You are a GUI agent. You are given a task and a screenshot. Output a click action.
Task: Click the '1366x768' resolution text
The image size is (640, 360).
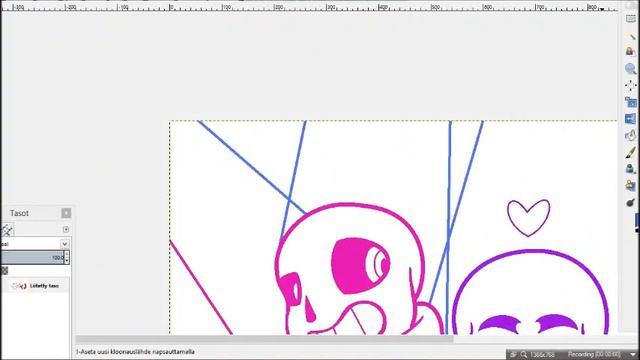[x=542, y=355]
